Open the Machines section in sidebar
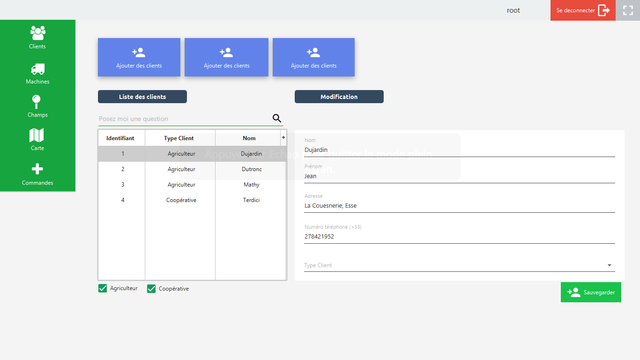 (37, 73)
